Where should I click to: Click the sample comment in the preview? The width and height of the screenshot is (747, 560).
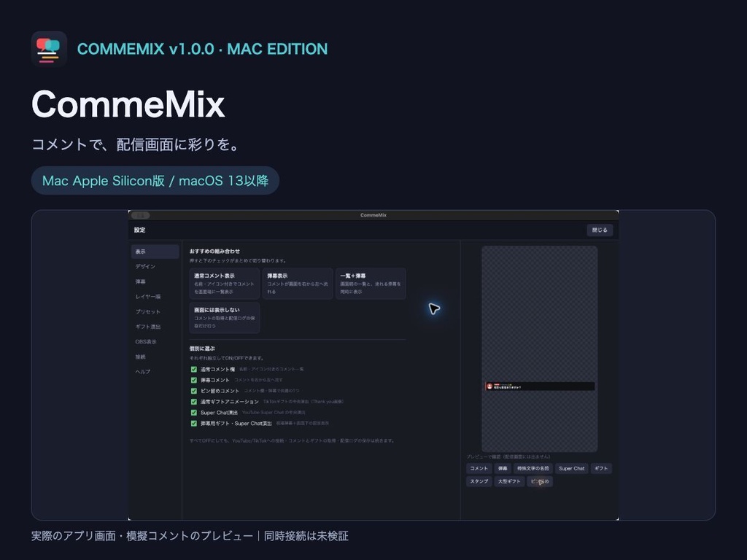pyautogui.click(x=540, y=386)
